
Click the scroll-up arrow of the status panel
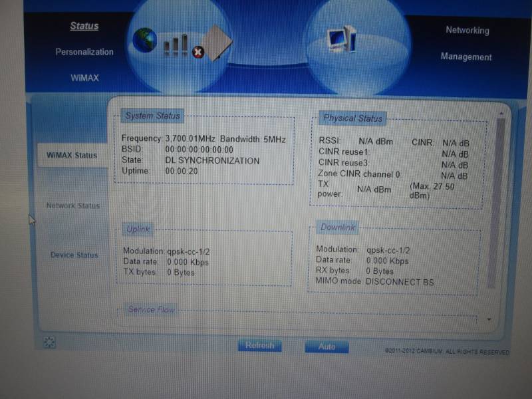501,113
